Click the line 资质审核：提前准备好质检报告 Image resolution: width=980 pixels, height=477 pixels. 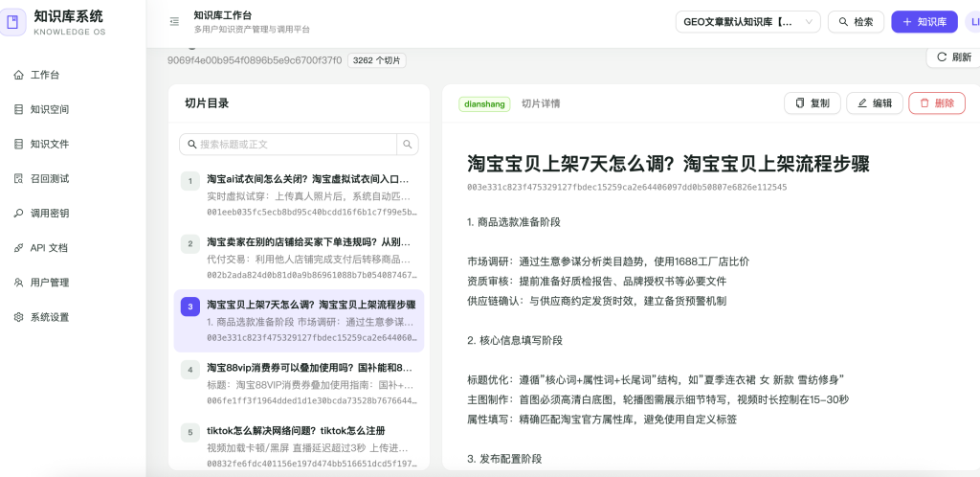click(x=597, y=282)
